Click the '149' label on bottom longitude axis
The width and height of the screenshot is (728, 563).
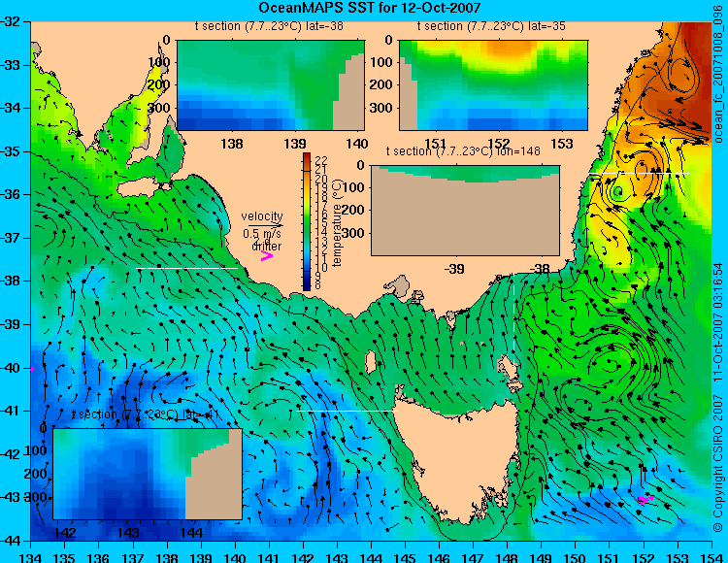pos(541,557)
